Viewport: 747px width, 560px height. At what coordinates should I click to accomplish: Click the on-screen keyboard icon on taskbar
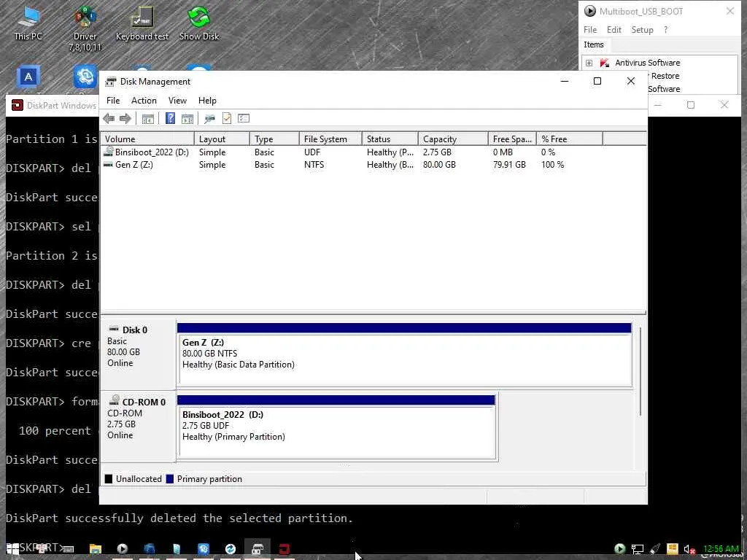pyautogui.click(x=68, y=549)
